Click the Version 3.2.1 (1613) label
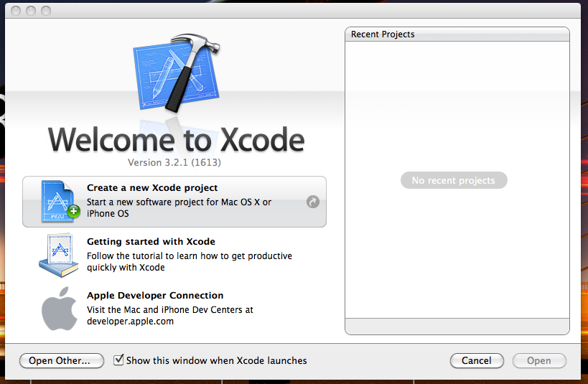588x384 pixels. [x=174, y=162]
